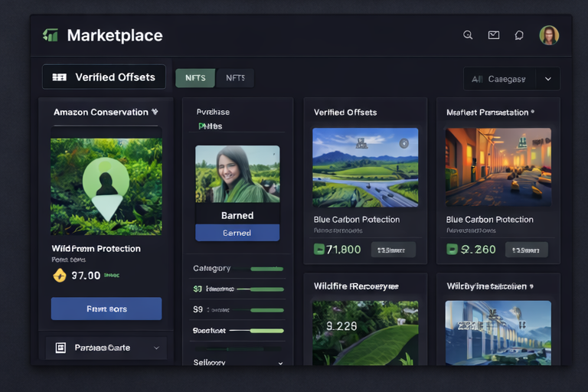Click Blue Carbon Protection under street image

[x=490, y=220]
